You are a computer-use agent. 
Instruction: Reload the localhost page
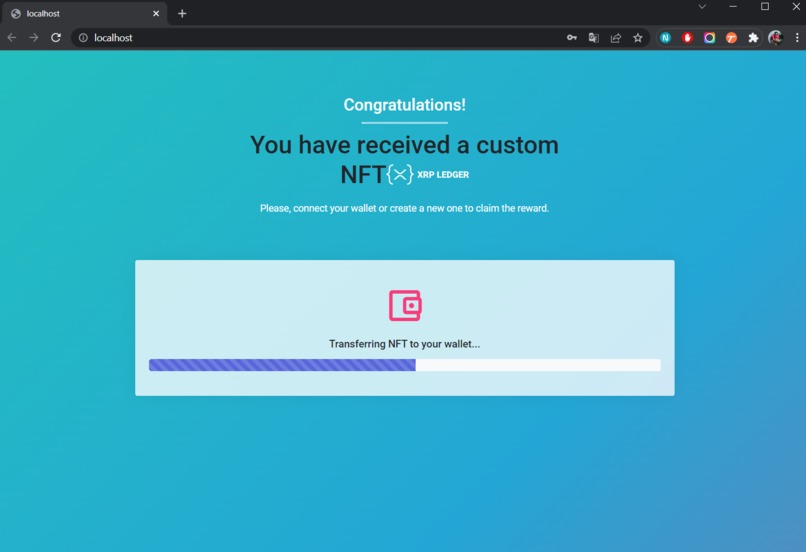[56, 38]
